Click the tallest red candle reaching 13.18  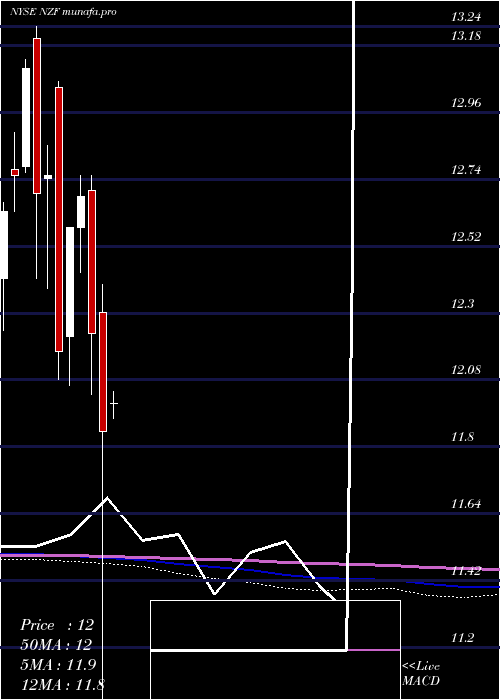(x=37, y=116)
